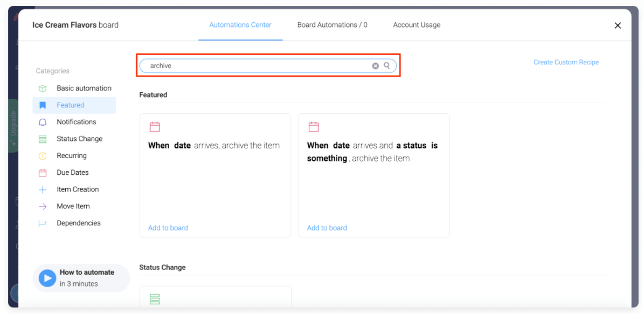Add 'date arrives, archive item' recipe to board
The image size is (644, 314).
point(168,228)
